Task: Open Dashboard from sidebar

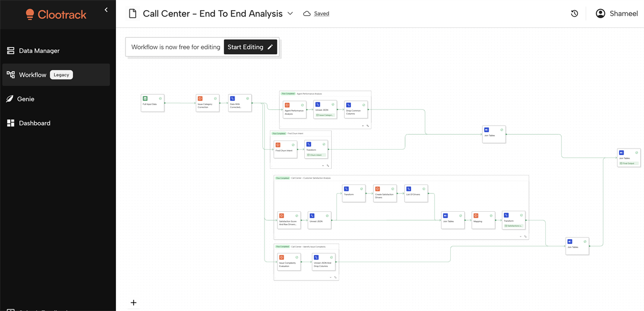Action: [x=34, y=123]
